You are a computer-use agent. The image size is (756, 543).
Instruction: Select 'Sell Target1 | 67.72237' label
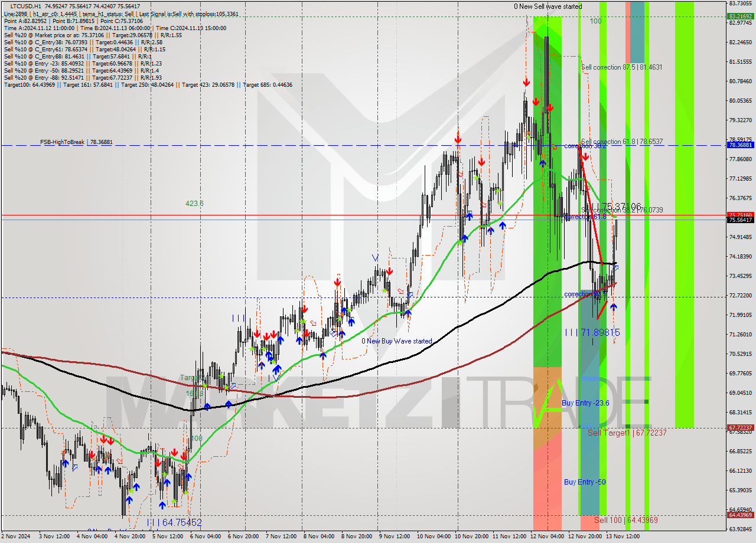[627, 433]
